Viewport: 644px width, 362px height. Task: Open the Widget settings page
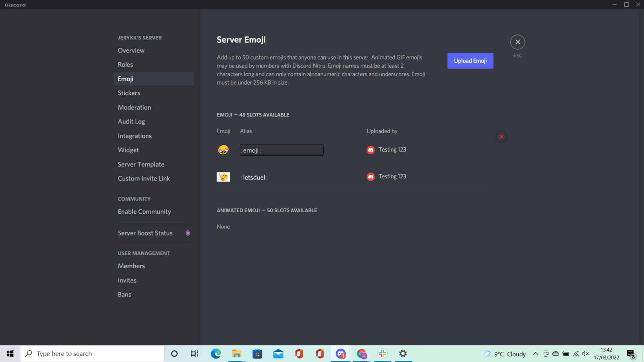154,150
